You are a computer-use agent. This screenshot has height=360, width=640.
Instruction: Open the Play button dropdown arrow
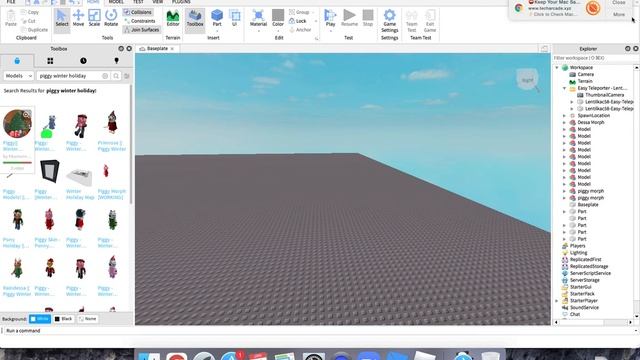(330, 31)
